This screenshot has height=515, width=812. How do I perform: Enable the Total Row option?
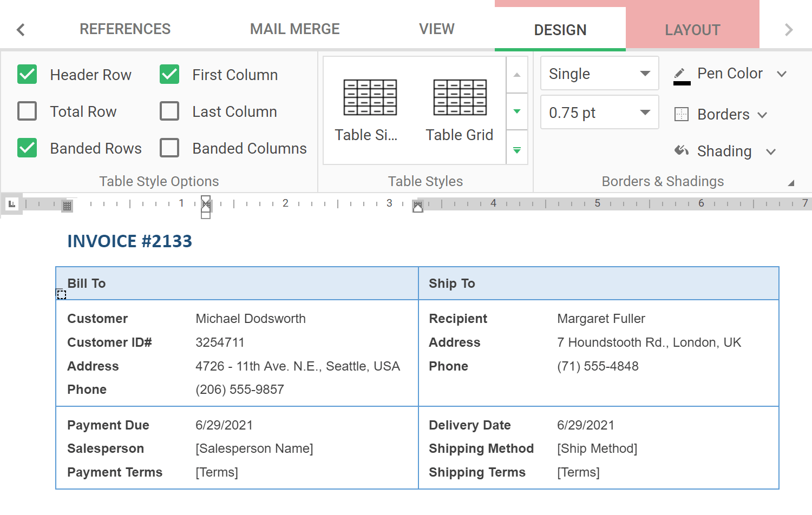[27, 111]
